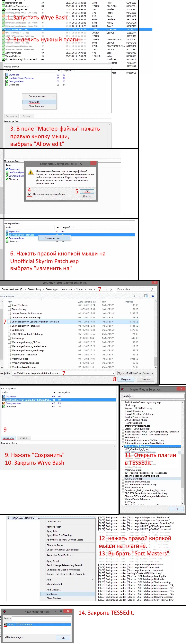
Task: Tick the 3DNPC_USKP.esp checkbox
Action: (123, 479)
